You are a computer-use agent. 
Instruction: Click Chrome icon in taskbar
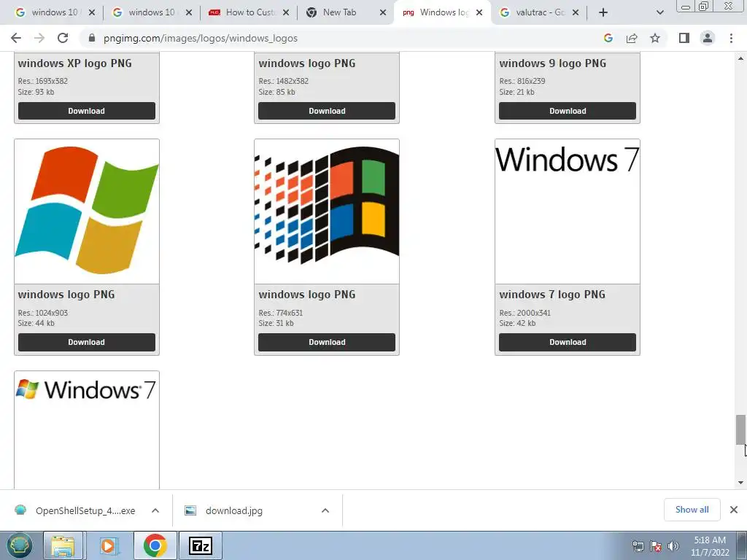tap(155, 545)
